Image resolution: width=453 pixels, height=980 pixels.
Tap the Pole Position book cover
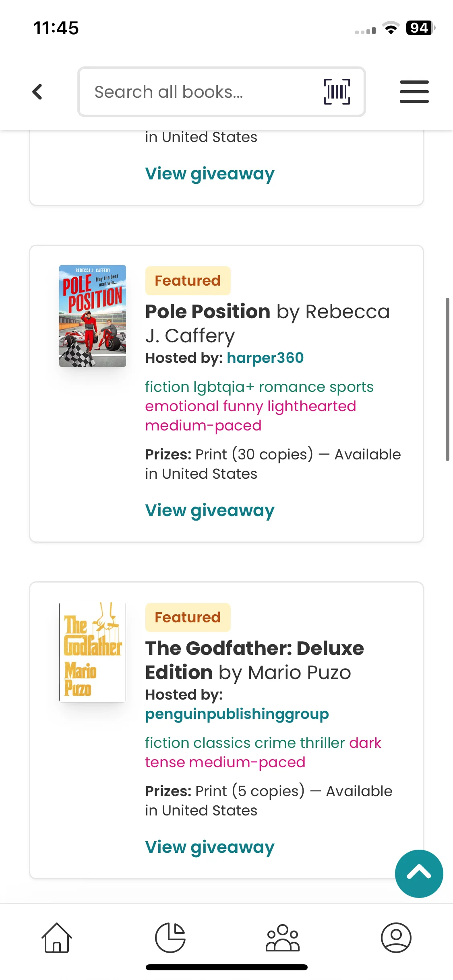(93, 316)
